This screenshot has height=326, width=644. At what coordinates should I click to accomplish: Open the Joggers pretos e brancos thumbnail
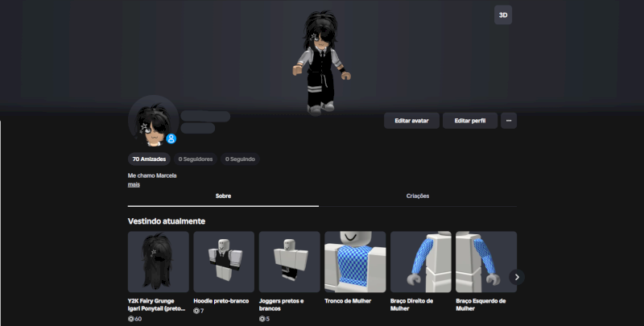pyautogui.click(x=289, y=262)
